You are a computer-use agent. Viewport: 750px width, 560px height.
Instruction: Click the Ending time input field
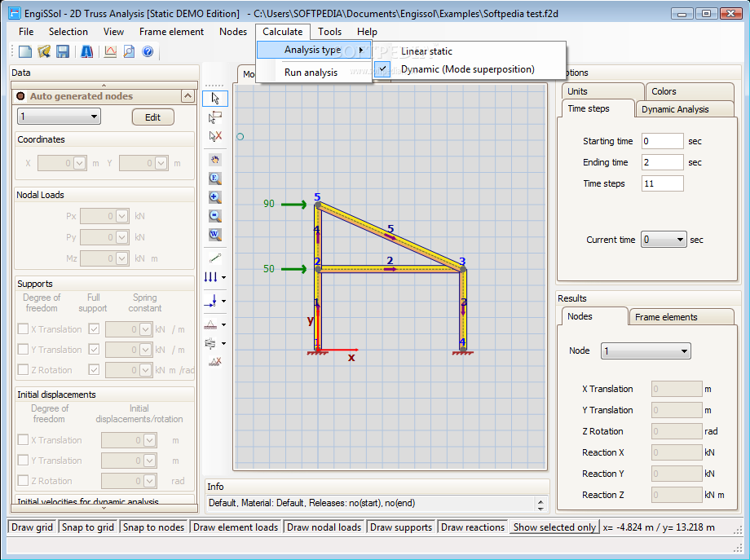point(663,162)
